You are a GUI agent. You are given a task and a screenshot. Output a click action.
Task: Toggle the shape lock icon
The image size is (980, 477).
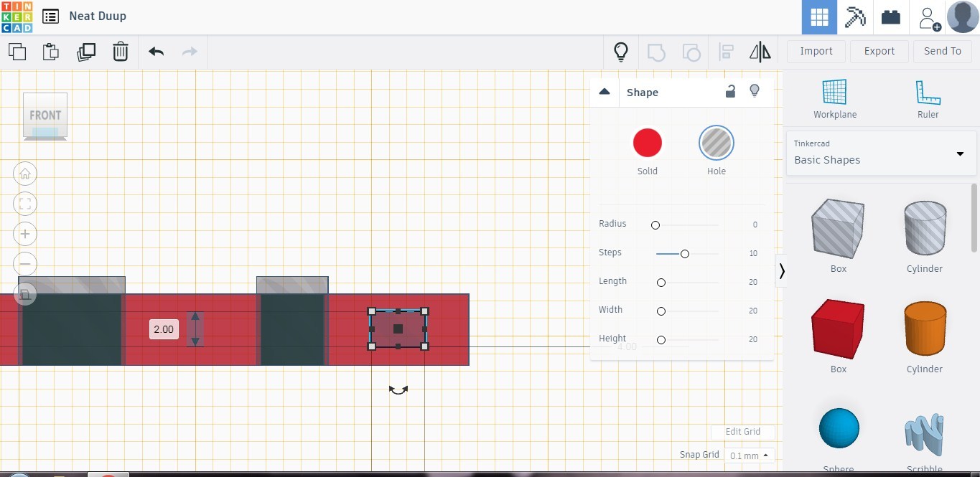click(730, 91)
